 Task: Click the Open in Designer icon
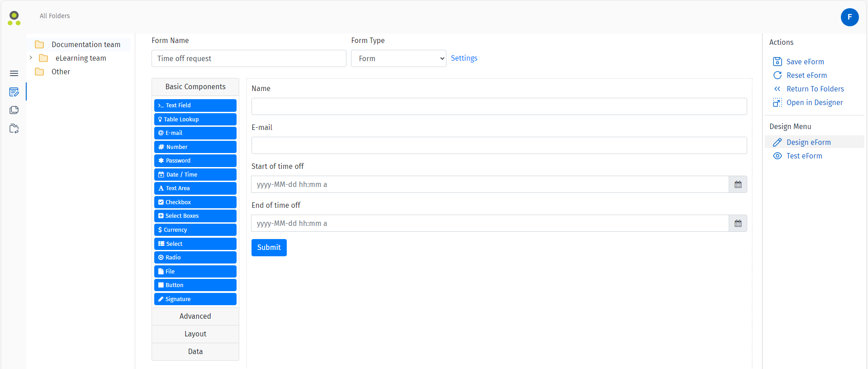[777, 102]
